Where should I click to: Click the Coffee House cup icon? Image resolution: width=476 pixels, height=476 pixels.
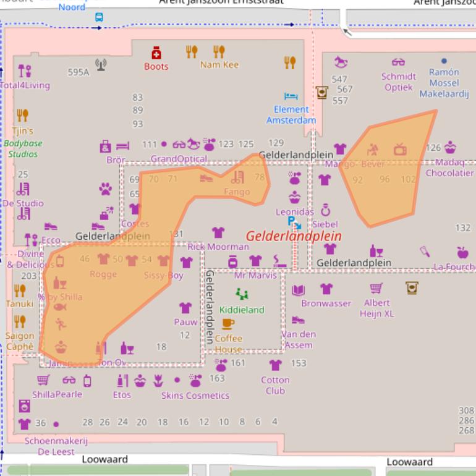(228, 323)
